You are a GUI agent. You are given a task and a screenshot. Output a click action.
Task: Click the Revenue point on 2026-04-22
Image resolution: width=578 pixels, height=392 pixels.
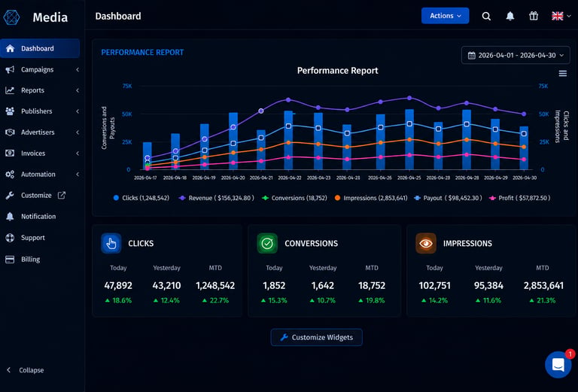click(288, 100)
